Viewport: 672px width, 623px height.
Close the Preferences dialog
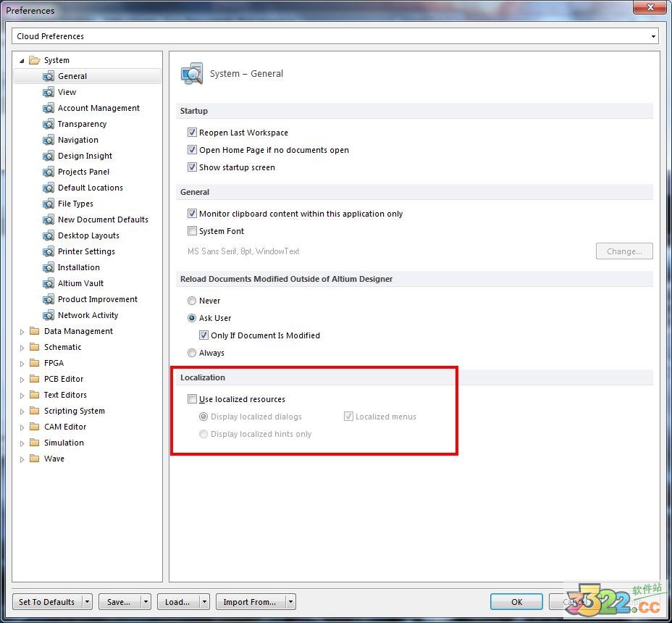click(x=650, y=7)
